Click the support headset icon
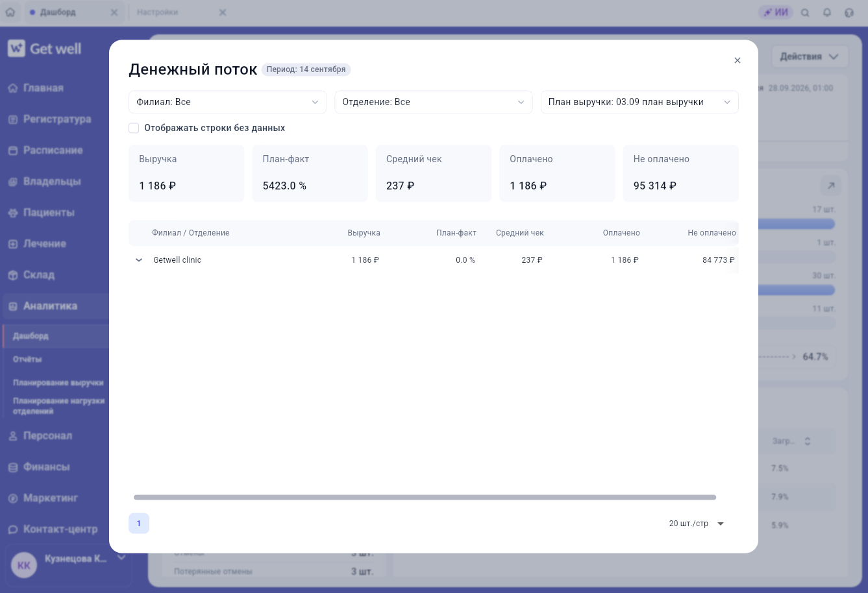 click(x=849, y=12)
